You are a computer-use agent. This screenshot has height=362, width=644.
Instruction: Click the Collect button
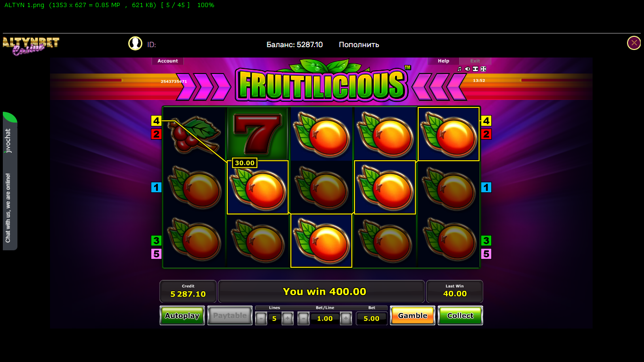[x=460, y=315]
